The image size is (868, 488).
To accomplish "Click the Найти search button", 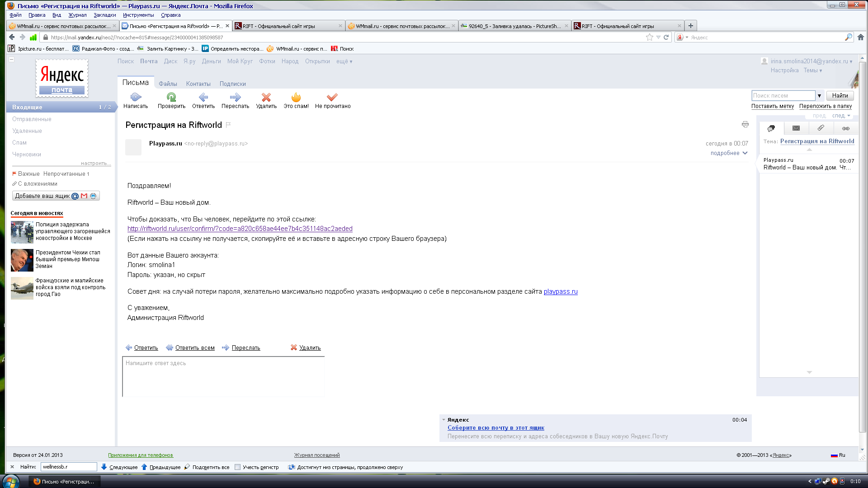I will [840, 95].
